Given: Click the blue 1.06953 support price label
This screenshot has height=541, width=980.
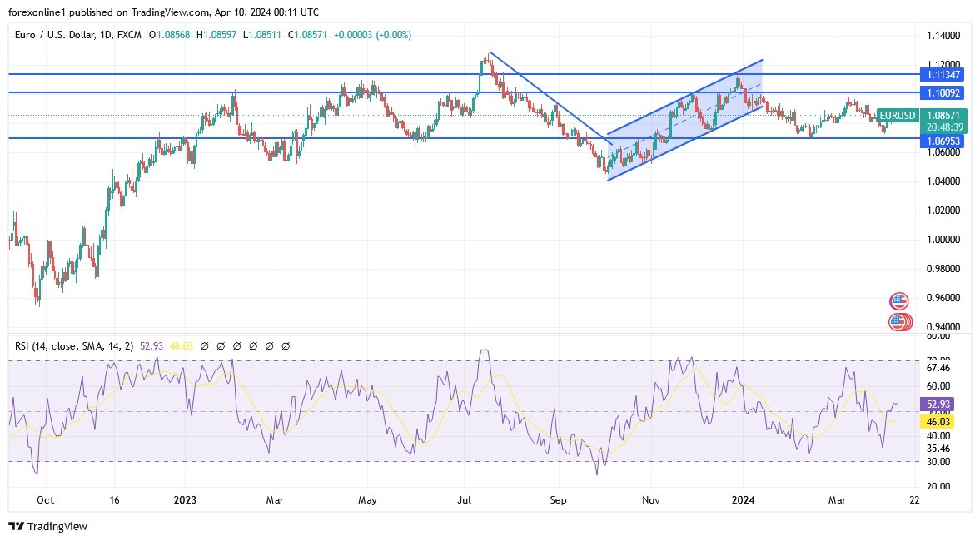Looking at the screenshot, I should [941, 141].
